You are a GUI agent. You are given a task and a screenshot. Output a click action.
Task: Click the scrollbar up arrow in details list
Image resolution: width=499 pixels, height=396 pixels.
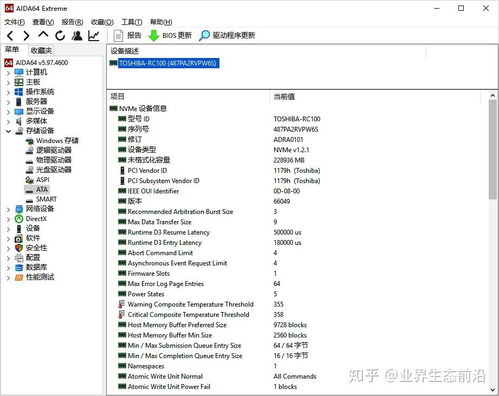pyautogui.click(x=493, y=96)
